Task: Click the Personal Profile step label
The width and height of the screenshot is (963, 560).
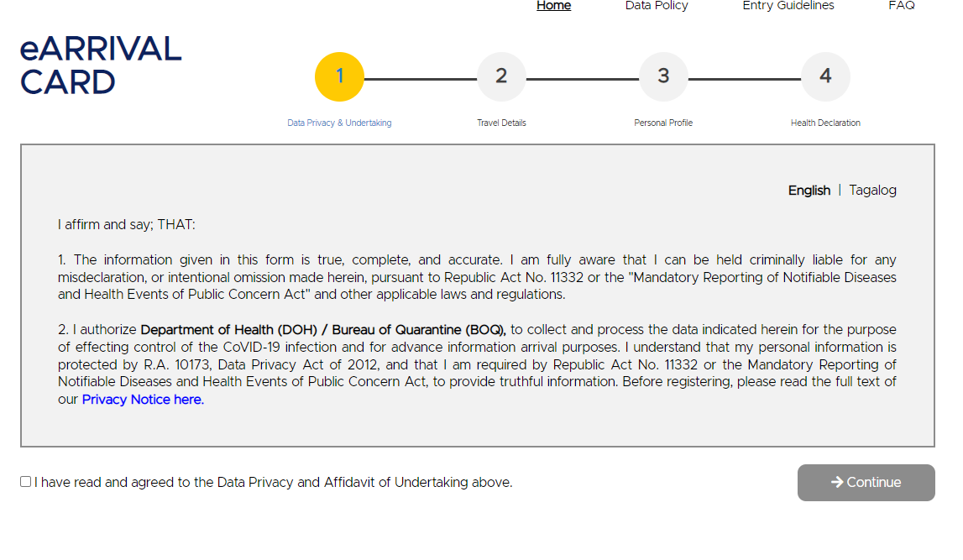Action: click(x=663, y=123)
